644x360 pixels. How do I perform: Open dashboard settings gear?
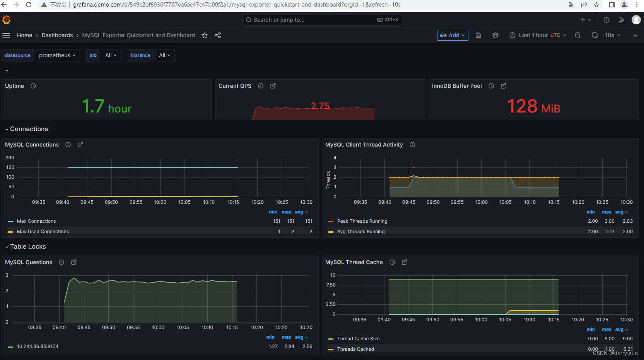pos(495,35)
